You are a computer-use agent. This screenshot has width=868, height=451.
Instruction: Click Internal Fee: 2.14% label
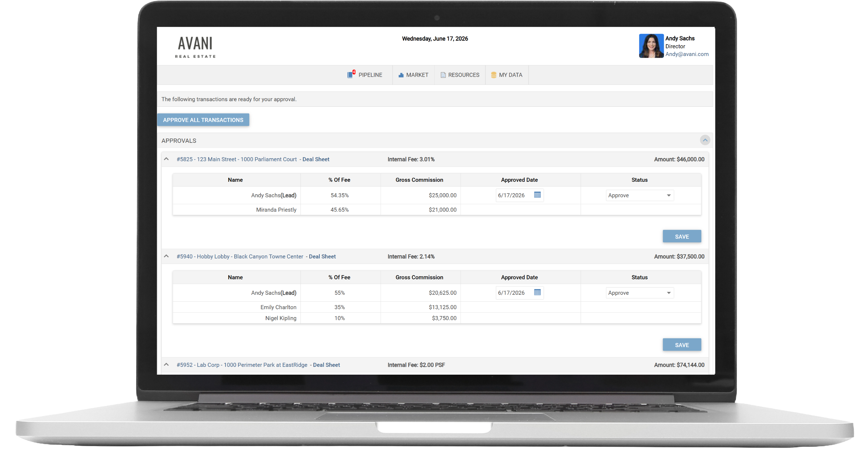(411, 256)
